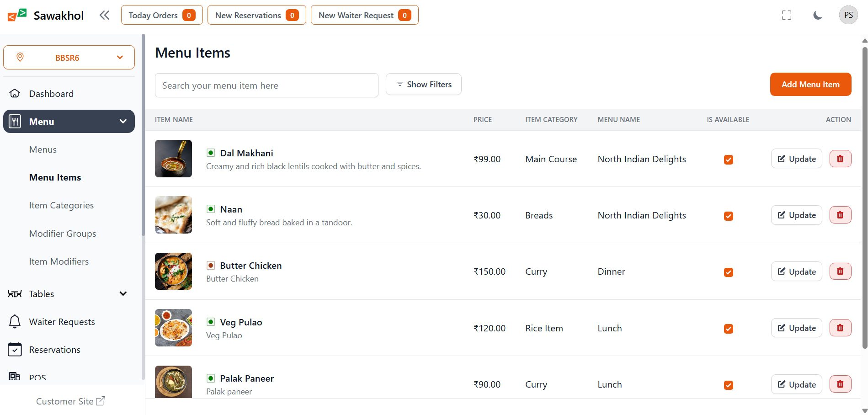The width and height of the screenshot is (868, 415).
Task: Switch to dark mode moon icon
Action: (x=817, y=15)
